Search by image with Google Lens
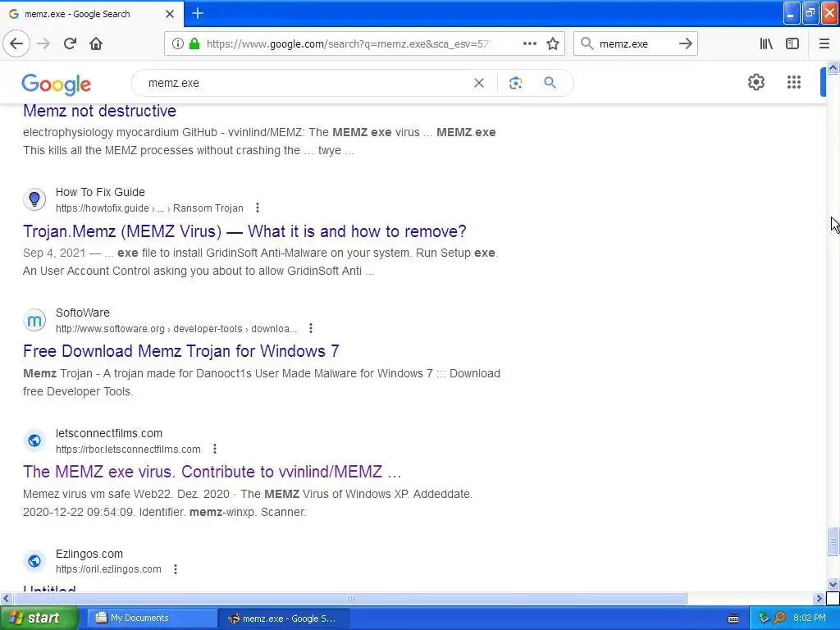Image resolution: width=840 pixels, height=630 pixels. [515, 83]
